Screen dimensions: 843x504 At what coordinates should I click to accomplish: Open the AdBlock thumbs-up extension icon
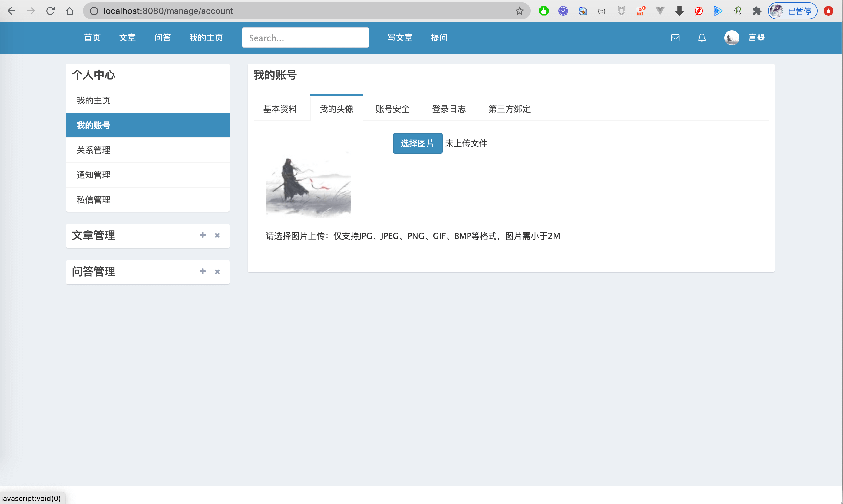click(x=543, y=11)
